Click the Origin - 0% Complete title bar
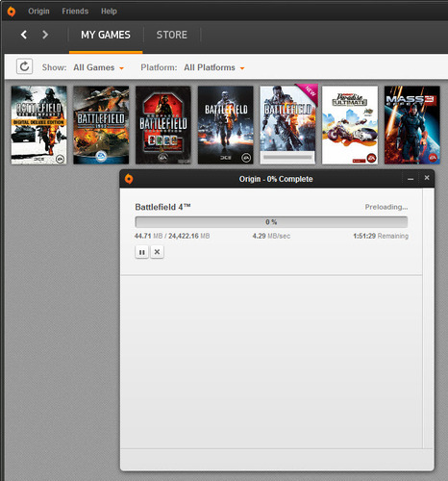 tap(276, 179)
